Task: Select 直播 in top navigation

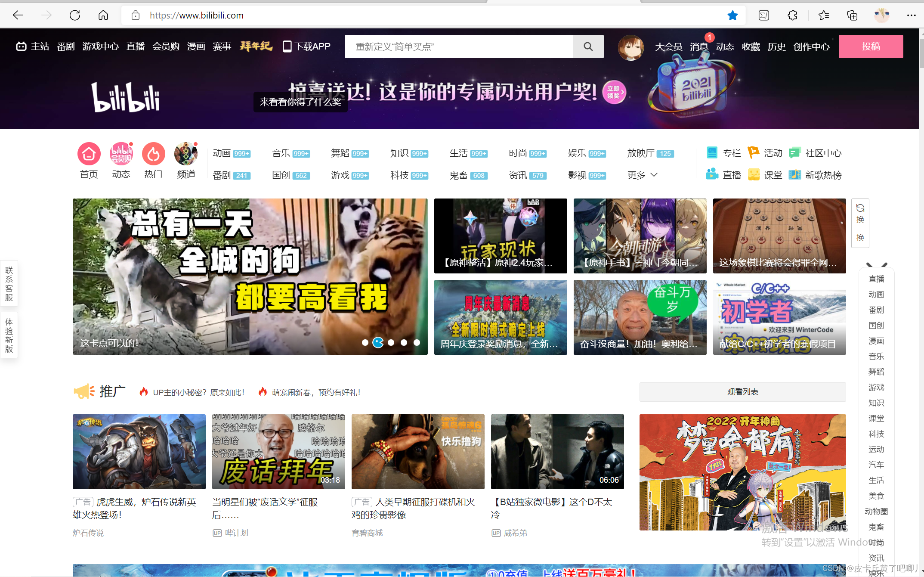Action: click(136, 47)
